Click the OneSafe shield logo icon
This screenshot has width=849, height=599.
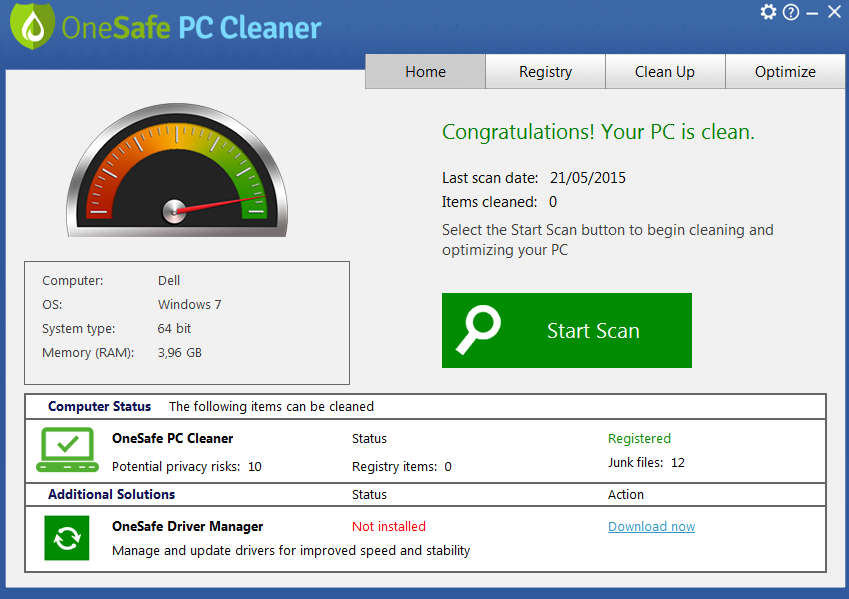click(32, 25)
